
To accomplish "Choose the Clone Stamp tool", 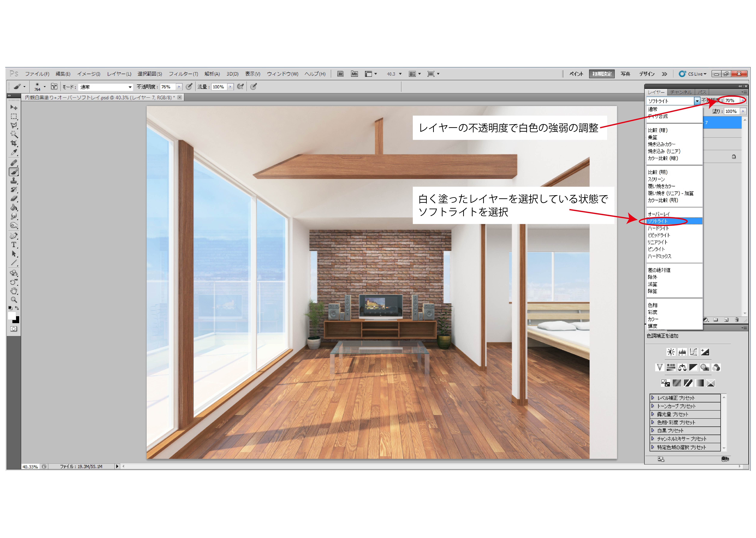I will coord(14,181).
